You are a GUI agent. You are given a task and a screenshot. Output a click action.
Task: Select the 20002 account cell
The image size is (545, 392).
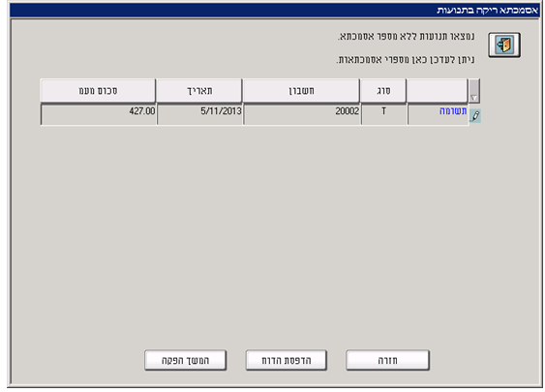click(302, 114)
